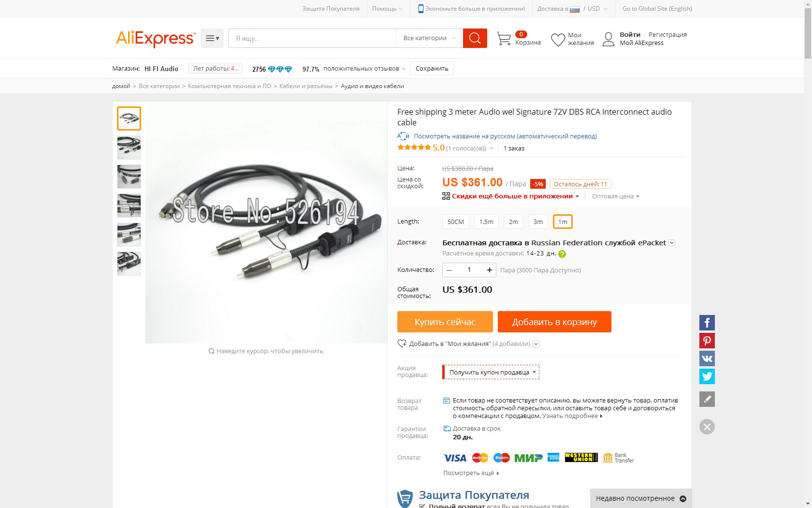
Task: Select the 50CM length option
Action: pos(455,222)
